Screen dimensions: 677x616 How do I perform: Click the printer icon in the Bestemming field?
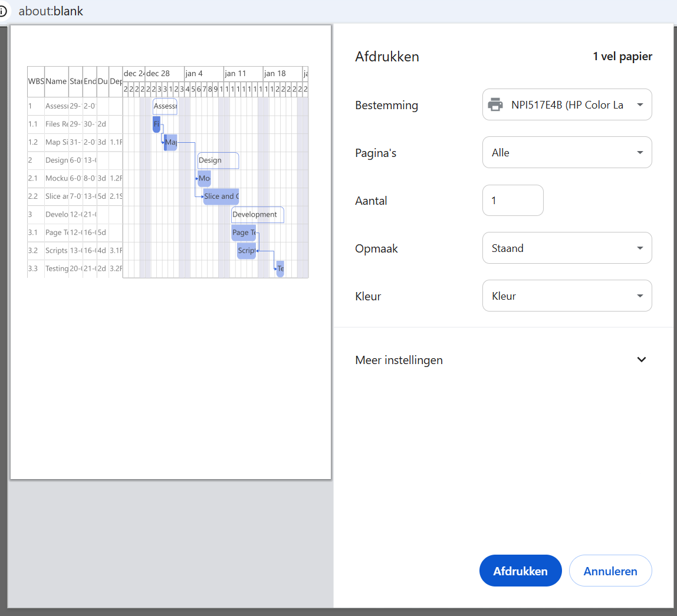[x=495, y=105]
